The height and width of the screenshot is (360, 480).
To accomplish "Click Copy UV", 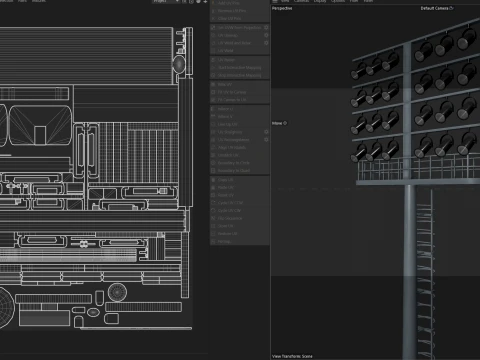I will click(x=239, y=180).
